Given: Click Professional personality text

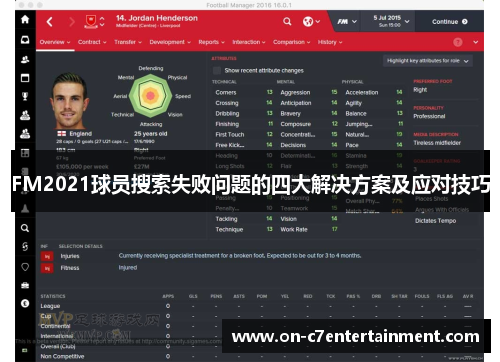Looking at the screenshot, I should coord(429,116).
